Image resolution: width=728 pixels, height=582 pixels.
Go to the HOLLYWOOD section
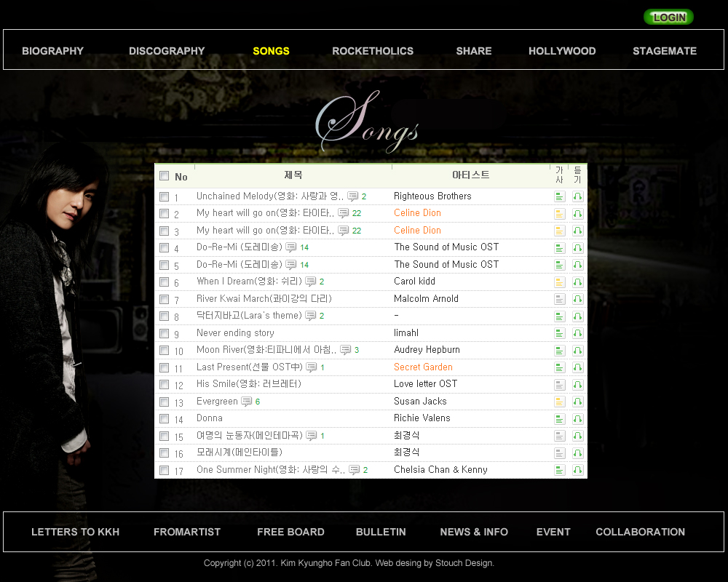click(562, 51)
